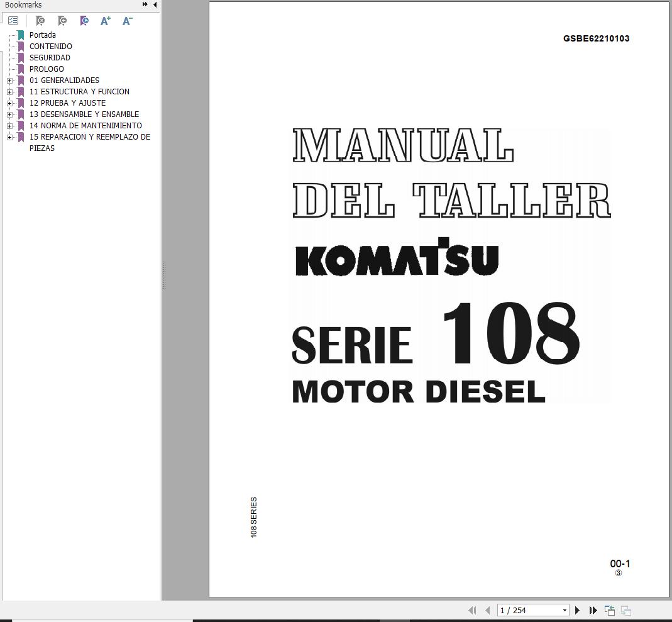Image resolution: width=672 pixels, height=622 pixels.
Task: Click the document code GSBE62210103
Action: pos(596,38)
